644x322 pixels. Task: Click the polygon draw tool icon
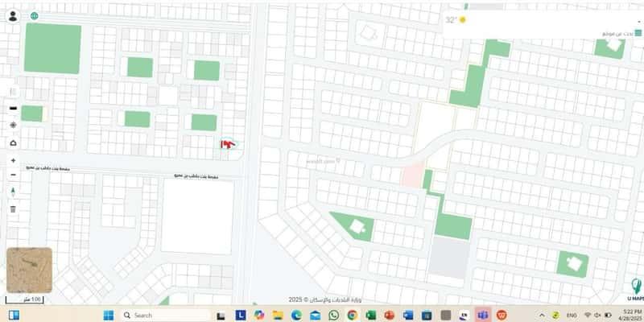point(13,142)
